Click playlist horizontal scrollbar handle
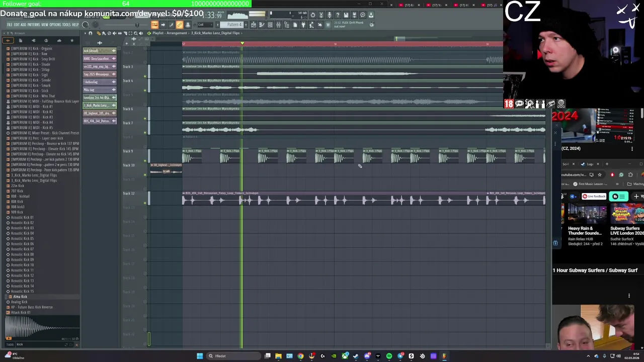The height and width of the screenshot is (362, 644). click(x=399, y=39)
